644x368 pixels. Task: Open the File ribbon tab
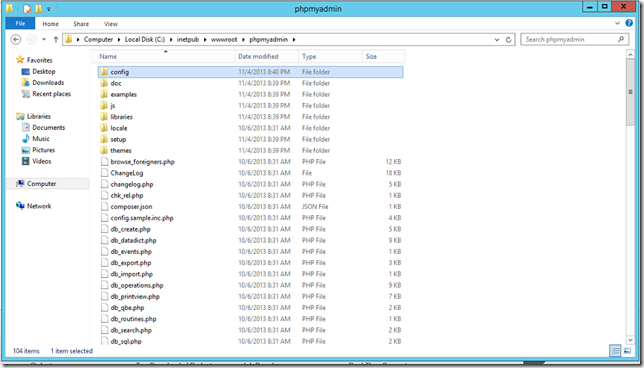tap(20, 23)
